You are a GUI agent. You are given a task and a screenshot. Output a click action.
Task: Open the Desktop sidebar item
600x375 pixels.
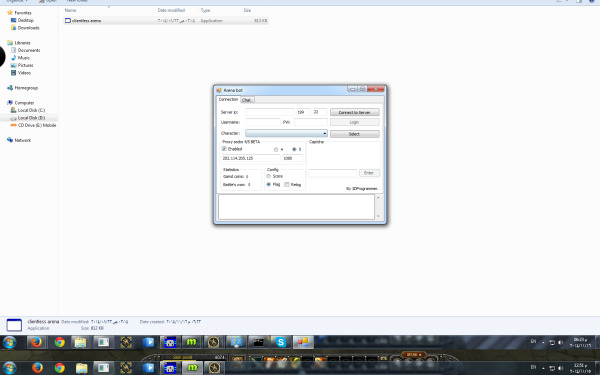[26, 20]
